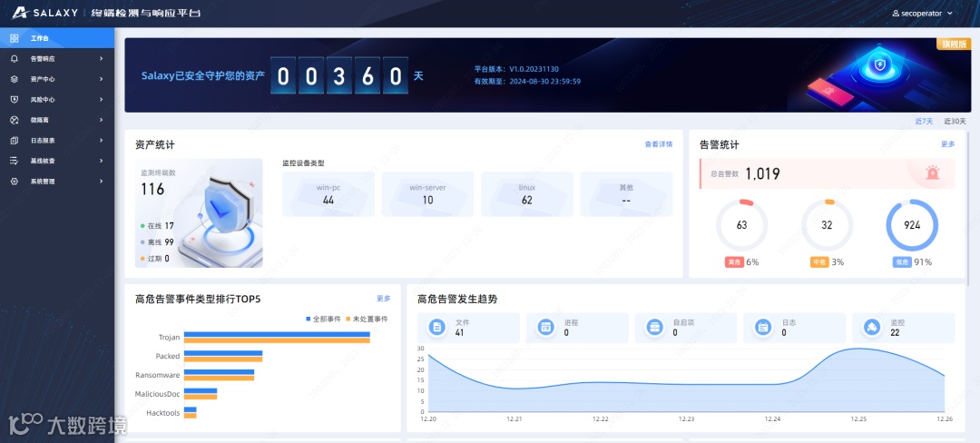Click the 过期 0 status

point(154,258)
